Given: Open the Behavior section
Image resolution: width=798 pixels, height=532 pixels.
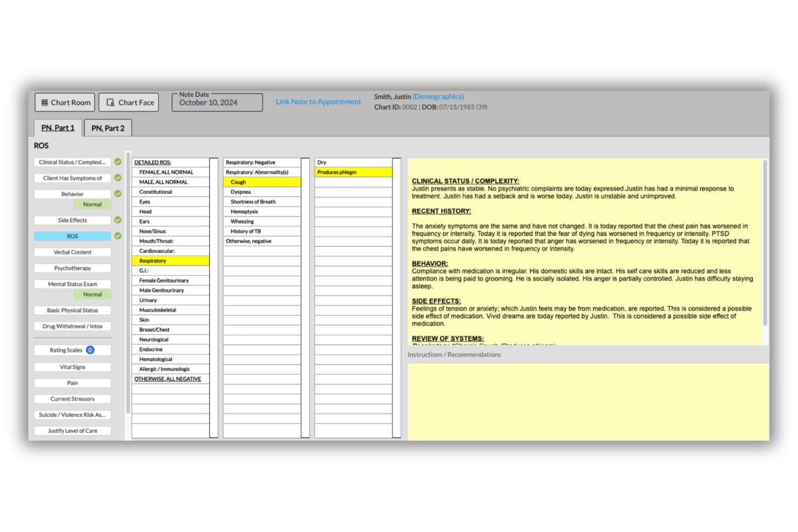Looking at the screenshot, I should tap(72, 194).
